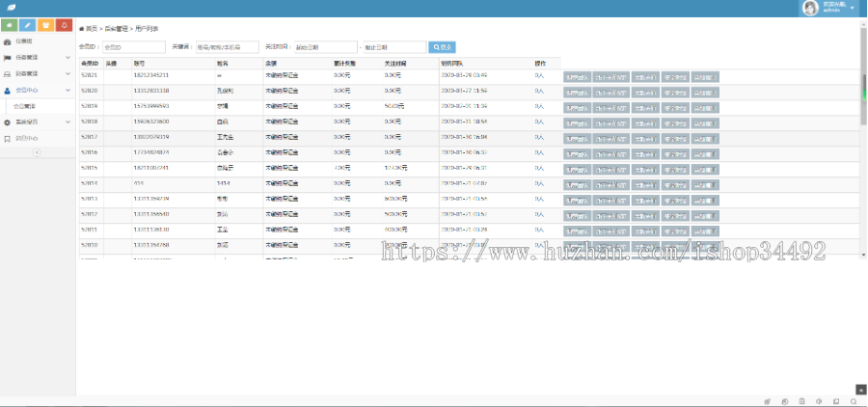Click the first action button for member 52821
Image resolution: width=868 pixels, height=407 pixels.
[576, 76]
